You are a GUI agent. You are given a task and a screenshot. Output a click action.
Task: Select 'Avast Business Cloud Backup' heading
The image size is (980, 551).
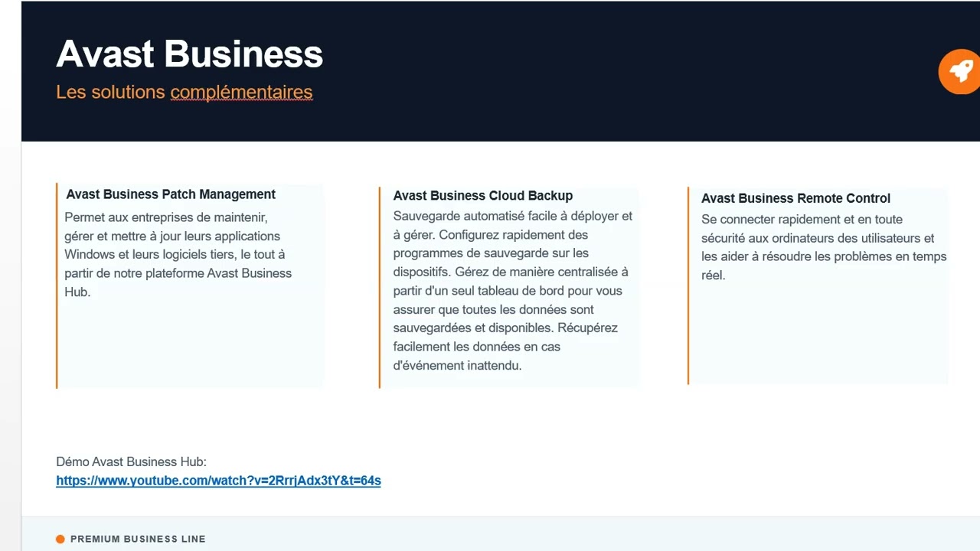(483, 196)
